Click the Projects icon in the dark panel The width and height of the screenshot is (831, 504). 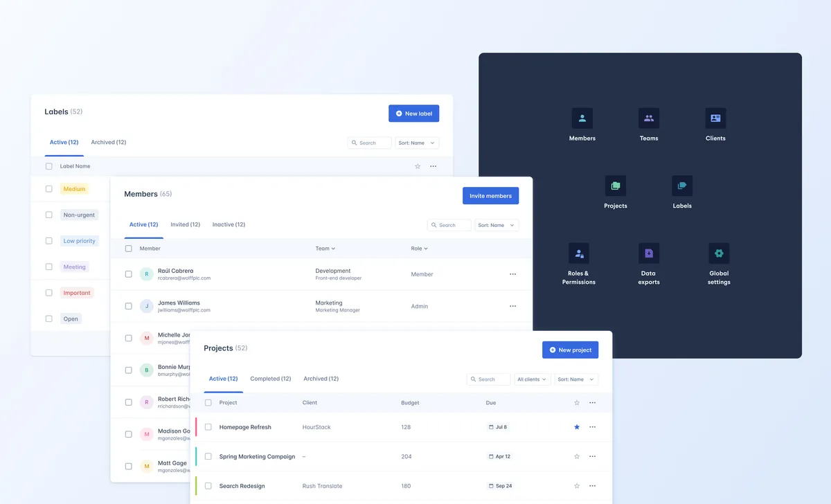pos(615,185)
